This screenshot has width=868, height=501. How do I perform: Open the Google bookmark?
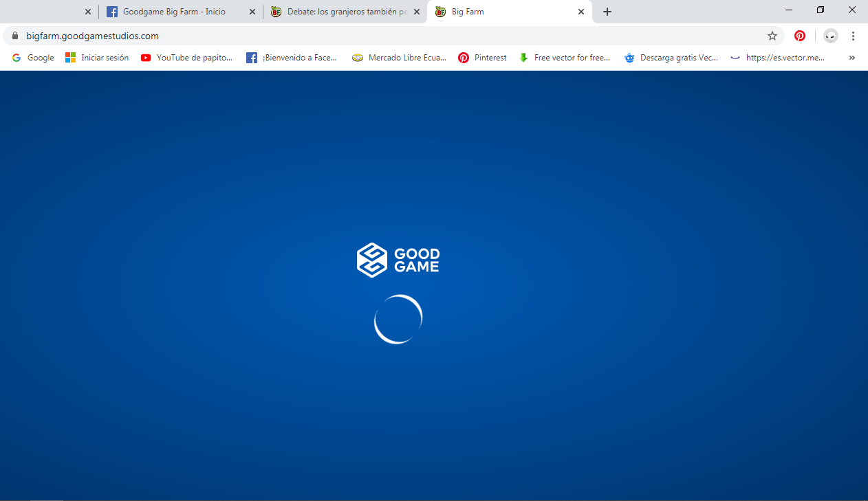pyautogui.click(x=33, y=58)
